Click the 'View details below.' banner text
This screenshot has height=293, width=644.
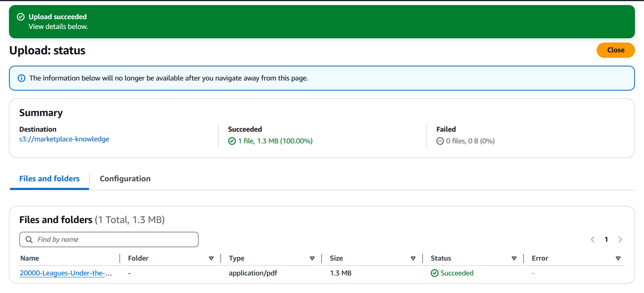pos(58,27)
